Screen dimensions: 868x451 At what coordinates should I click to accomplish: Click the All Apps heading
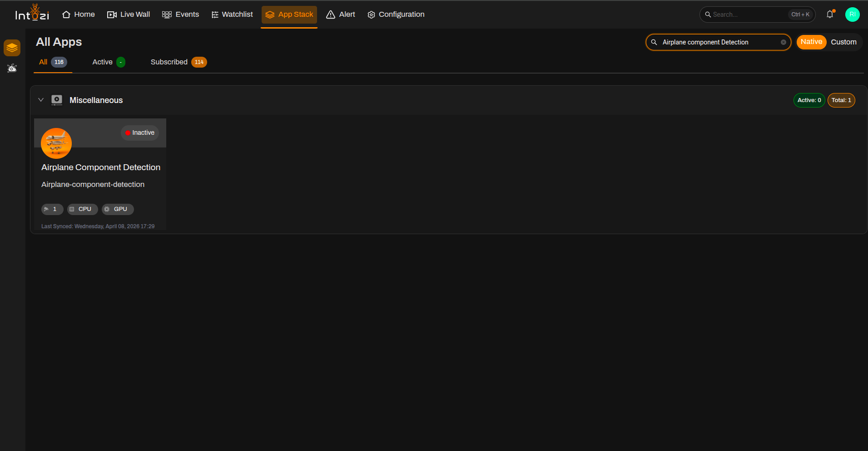59,42
